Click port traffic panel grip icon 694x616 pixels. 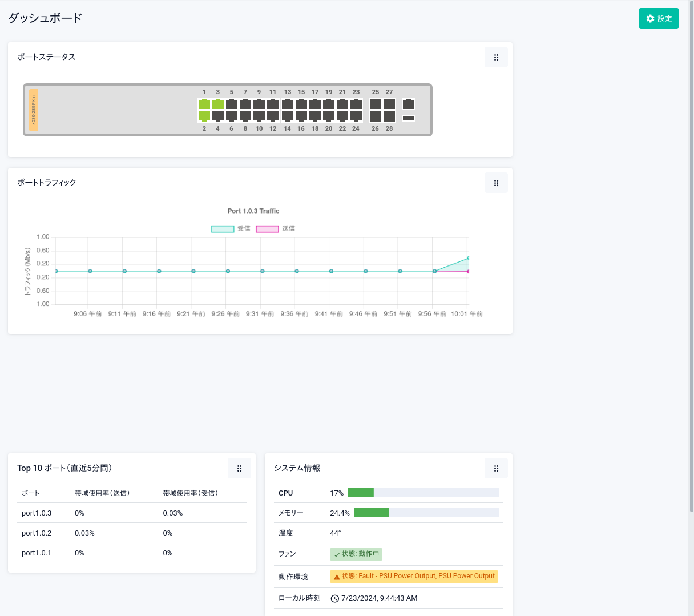pyautogui.click(x=496, y=183)
